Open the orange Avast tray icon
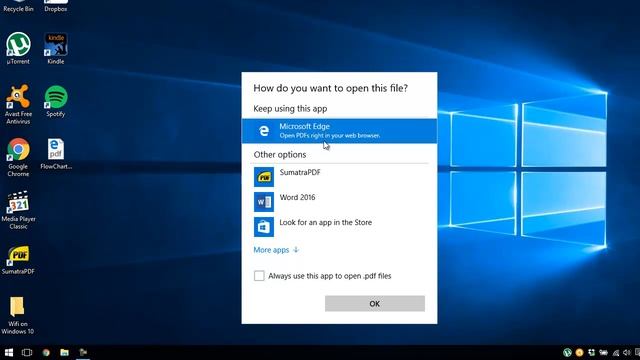 pos(579,353)
